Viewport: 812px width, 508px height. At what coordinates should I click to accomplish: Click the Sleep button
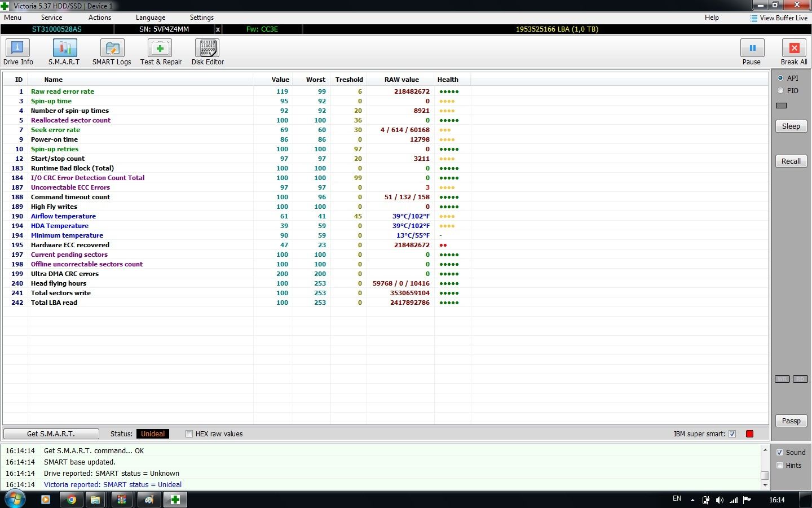[x=791, y=126]
